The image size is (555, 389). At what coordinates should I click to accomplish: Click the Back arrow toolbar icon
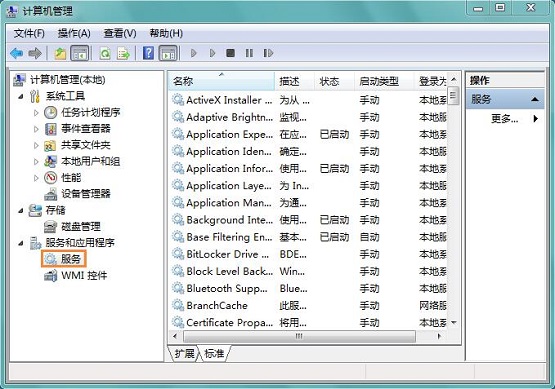click(17, 53)
